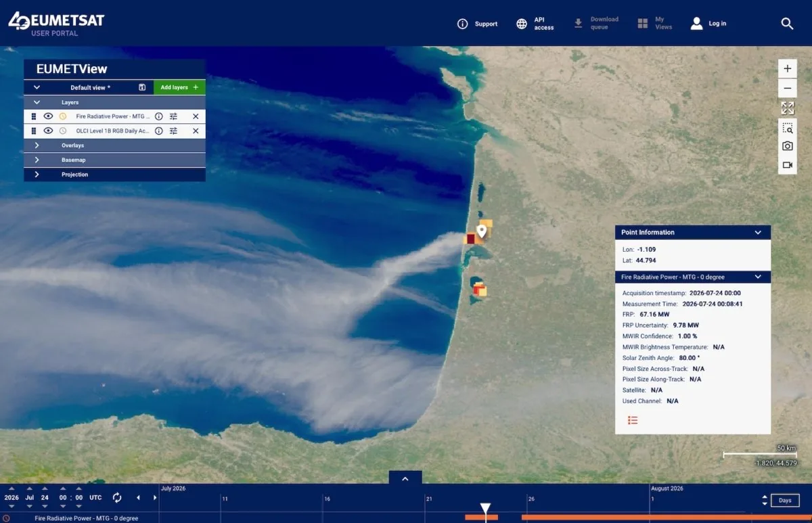Viewport: 812px width, 523px height.
Task: Open the API access link
Action: tap(544, 24)
